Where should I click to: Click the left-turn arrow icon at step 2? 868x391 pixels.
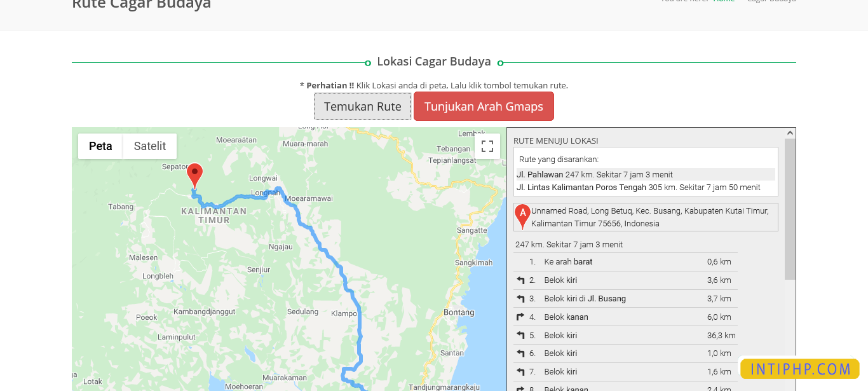pos(521,280)
